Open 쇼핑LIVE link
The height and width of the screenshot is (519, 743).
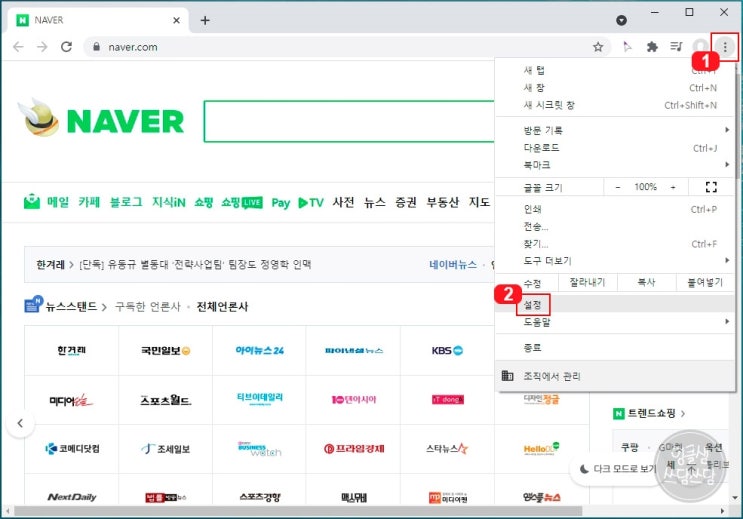tap(242, 202)
